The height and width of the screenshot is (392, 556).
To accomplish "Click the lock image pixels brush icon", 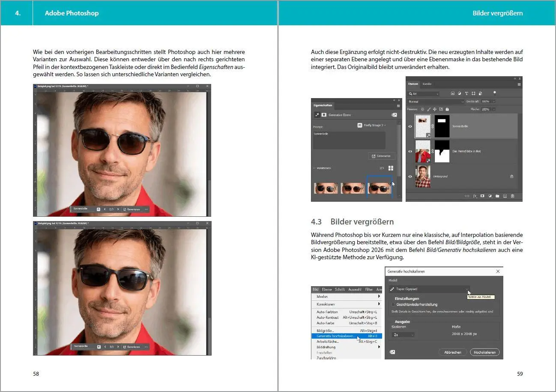I will point(429,109).
